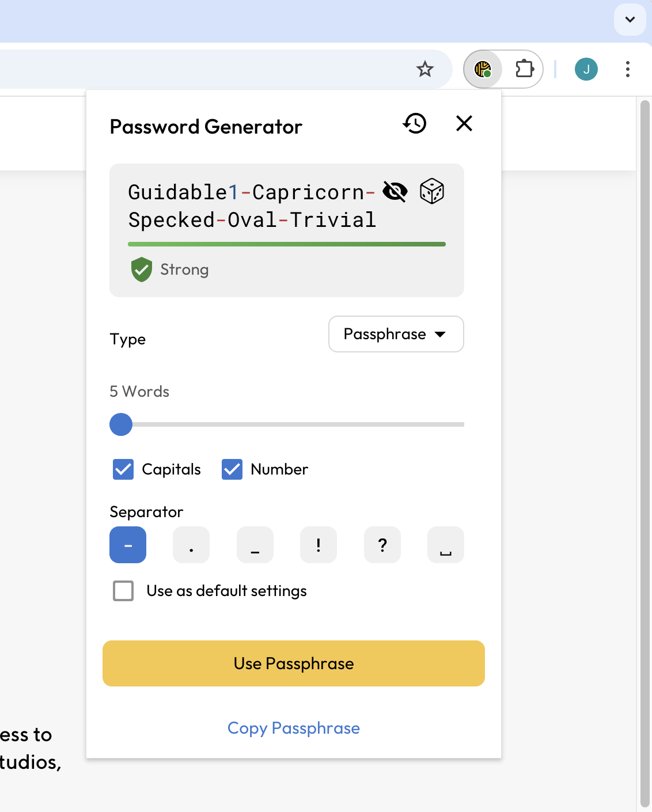
Task: Open the browser Extensions puzzle icon
Action: pyautogui.click(x=524, y=70)
